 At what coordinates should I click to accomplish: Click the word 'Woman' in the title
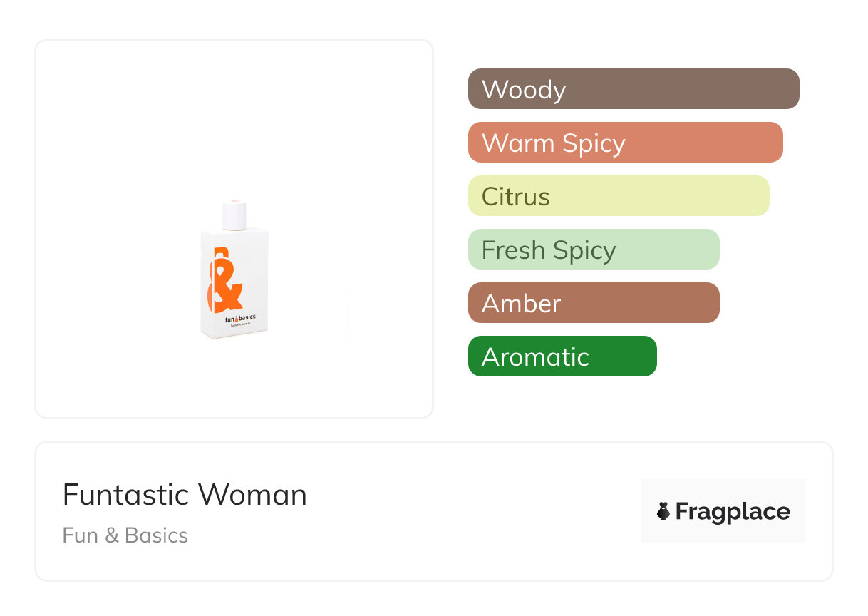pyautogui.click(x=252, y=495)
